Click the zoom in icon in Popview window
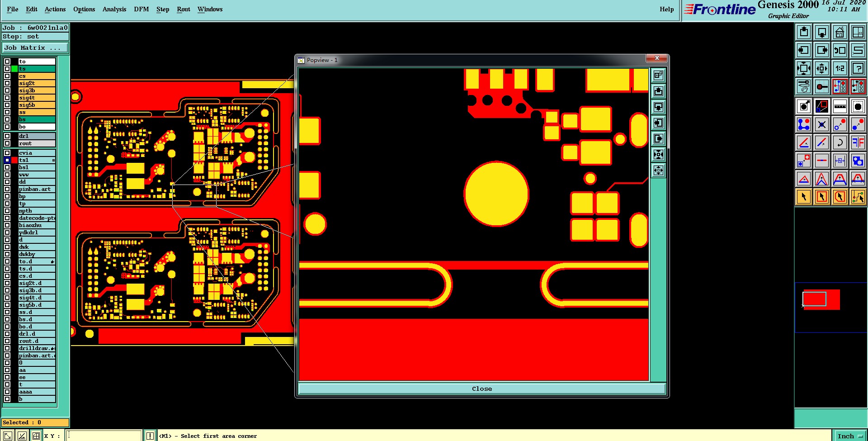 point(658,154)
